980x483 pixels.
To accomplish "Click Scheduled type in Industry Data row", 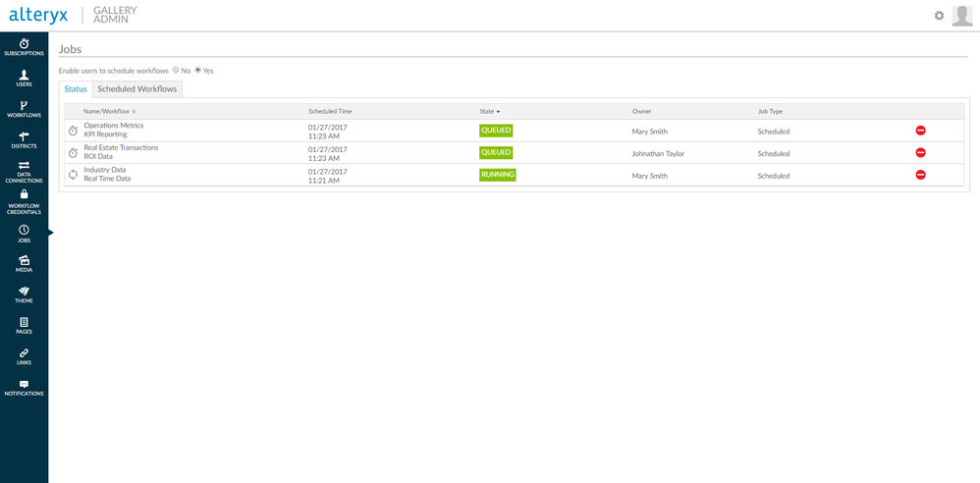I will point(774,176).
